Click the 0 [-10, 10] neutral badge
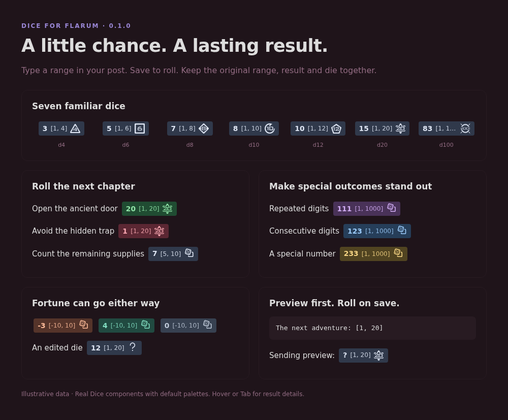Screen dimensions: 508x420 [x=188, y=326]
